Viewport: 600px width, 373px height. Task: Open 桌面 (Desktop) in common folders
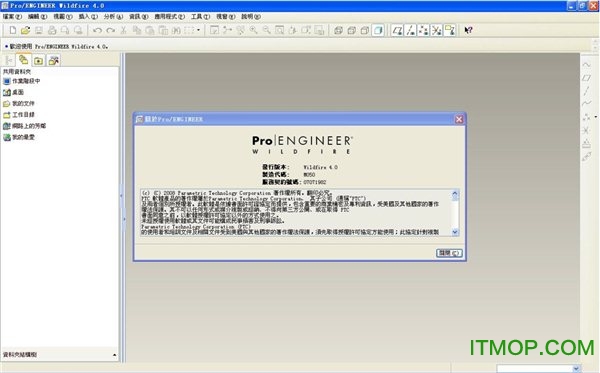point(13,92)
